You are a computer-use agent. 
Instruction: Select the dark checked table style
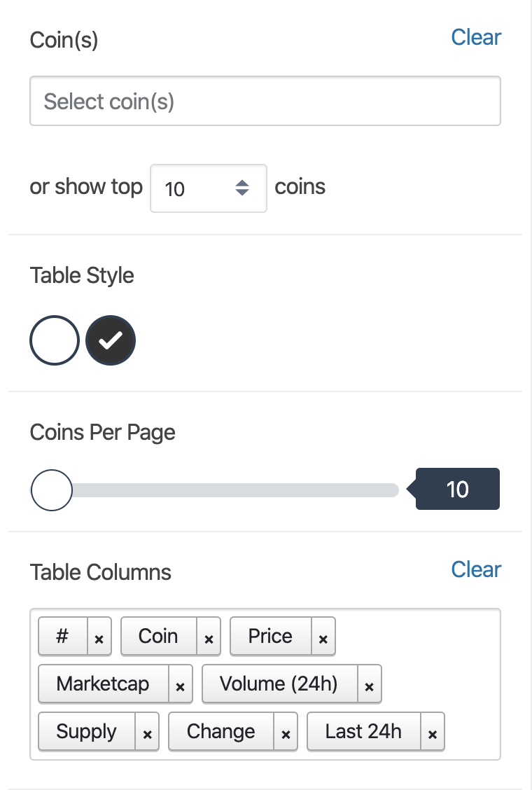(111, 340)
